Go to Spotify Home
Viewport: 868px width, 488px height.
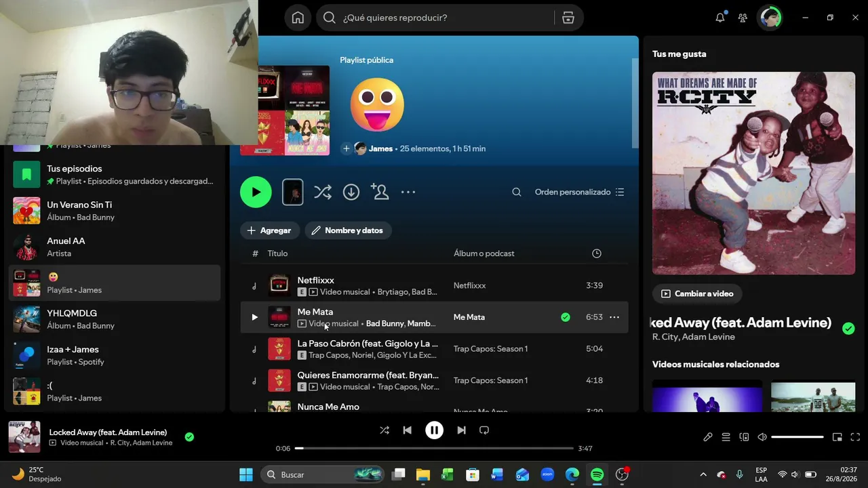tap(298, 18)
